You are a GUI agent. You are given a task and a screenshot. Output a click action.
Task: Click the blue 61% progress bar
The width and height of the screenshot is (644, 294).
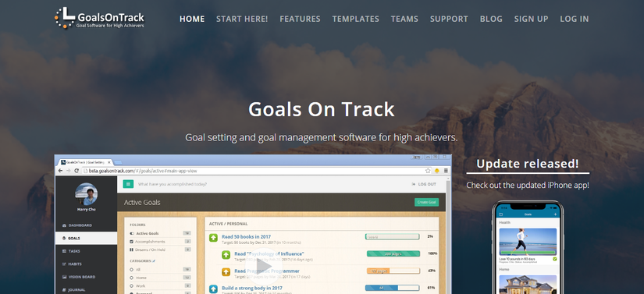(392, 288)
